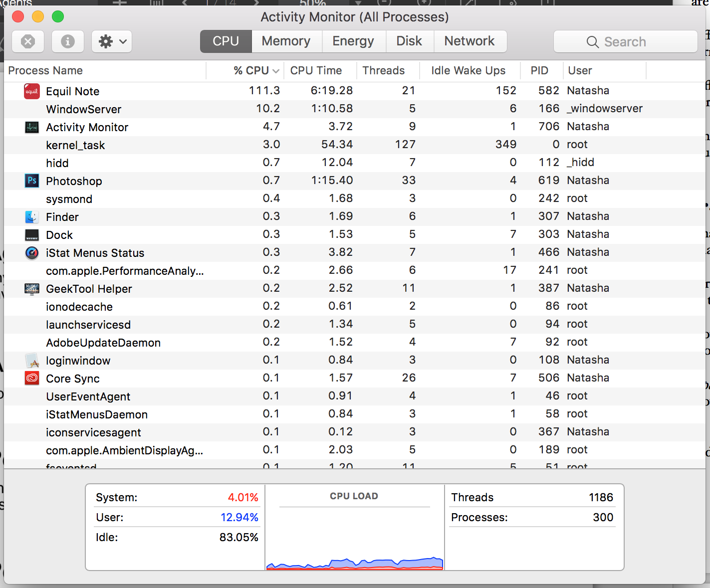The image size is (710, 588).
Task: Switch to the Memory tab
Action: click(286, 41)
